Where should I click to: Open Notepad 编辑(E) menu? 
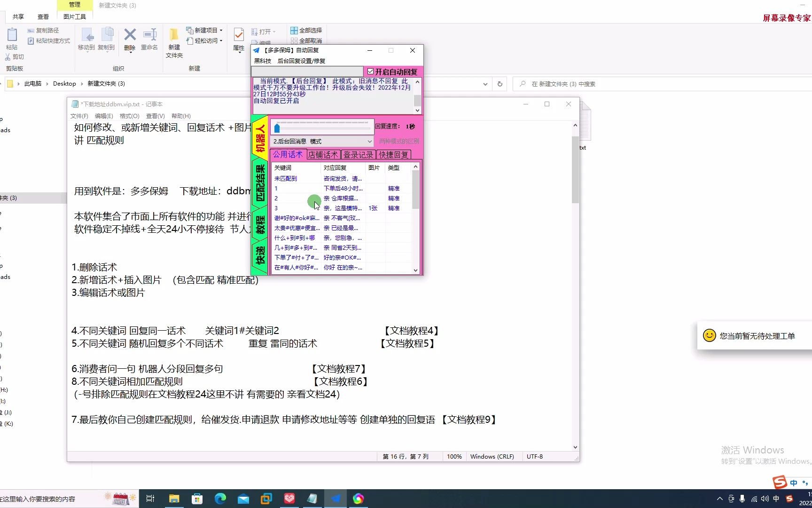(104, 116)
